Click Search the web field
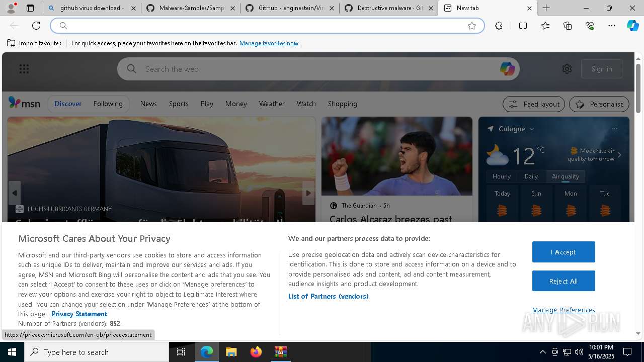The height and width of the screenshot is (362, 644). [x=318, y=69]
